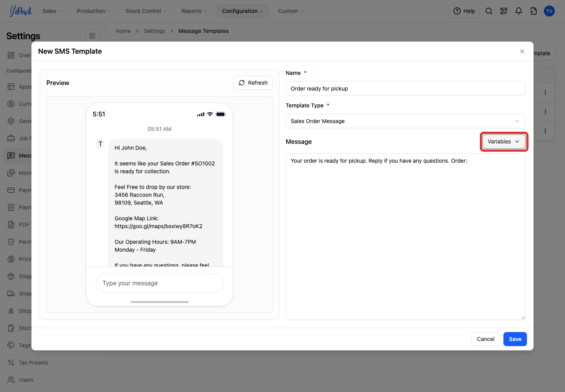
Task: Click the Name input field
Action: click(405, 89)
